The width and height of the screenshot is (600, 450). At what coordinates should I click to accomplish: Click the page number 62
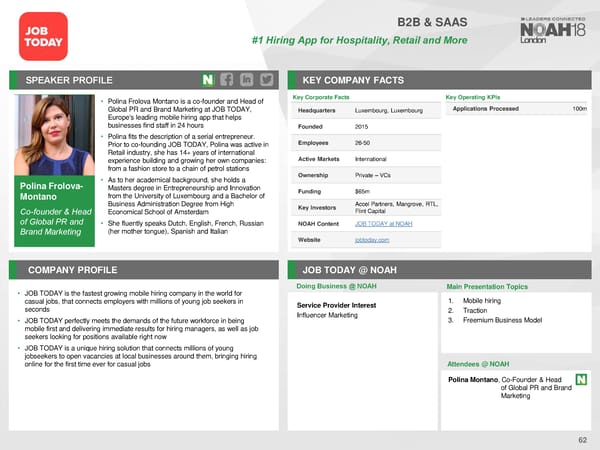click(x=581, y=438)
